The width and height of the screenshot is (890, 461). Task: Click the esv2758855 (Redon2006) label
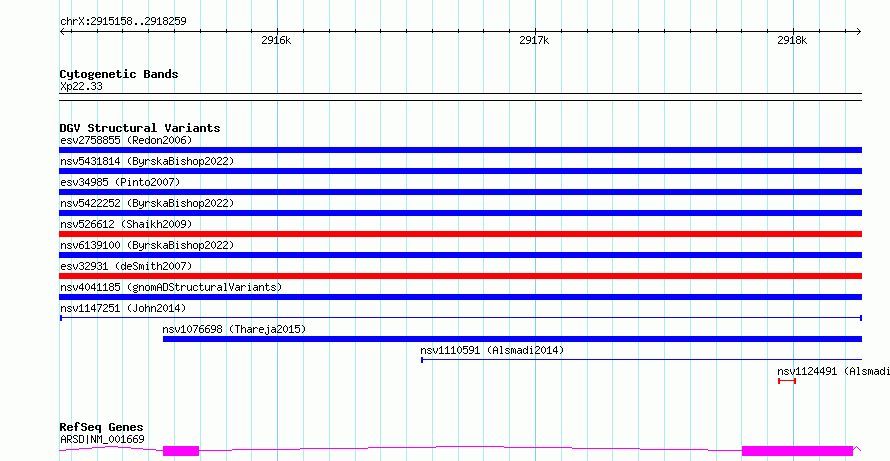point(126,140)
